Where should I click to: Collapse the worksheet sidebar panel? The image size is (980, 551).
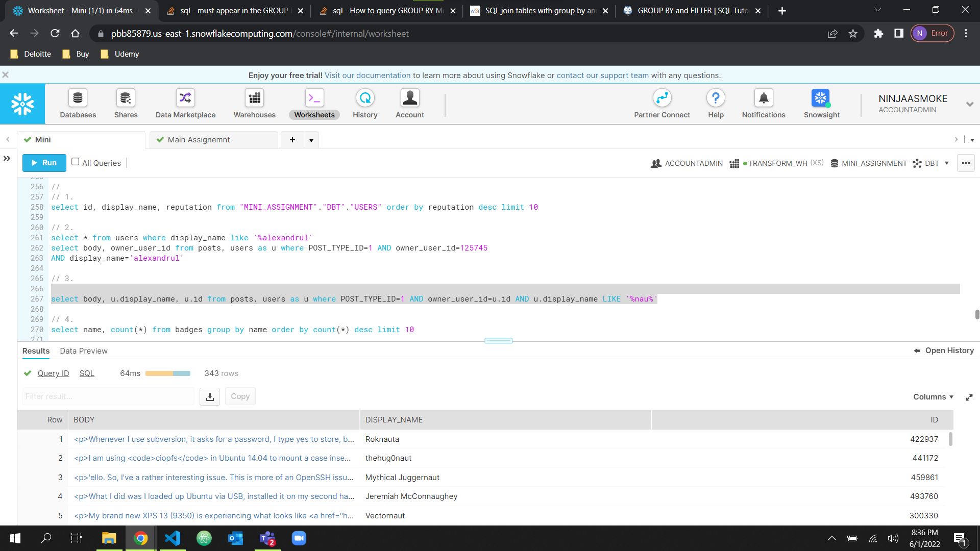(x=7, y=159)
